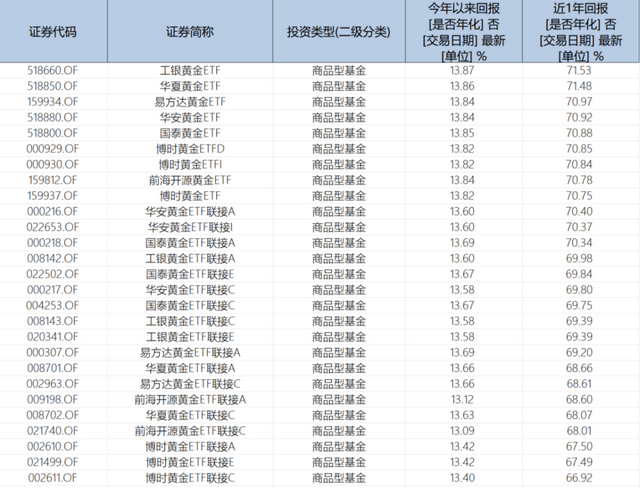Click the year-to-date value 13.87
The image size is (640, 488).
[462, 71]
